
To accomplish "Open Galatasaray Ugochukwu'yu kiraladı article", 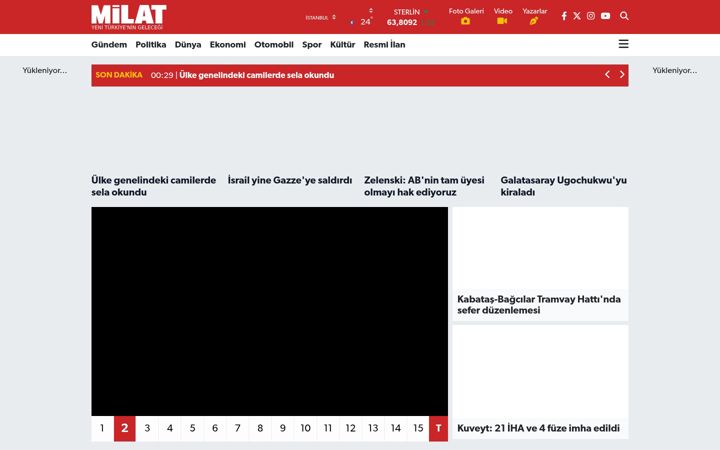I will pyautogui.click(x=563, y=186).
